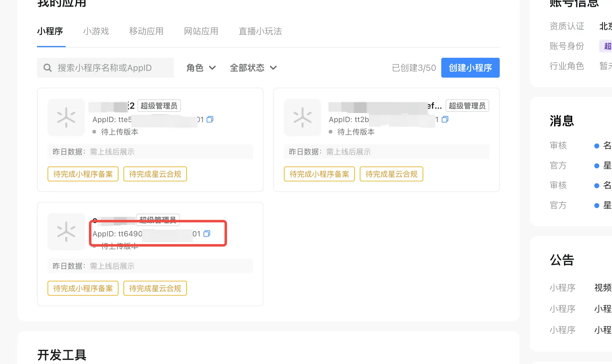Expand the 角色 filter dropdown
Viewport: 612px width, 364px height.
click(201, 68)
